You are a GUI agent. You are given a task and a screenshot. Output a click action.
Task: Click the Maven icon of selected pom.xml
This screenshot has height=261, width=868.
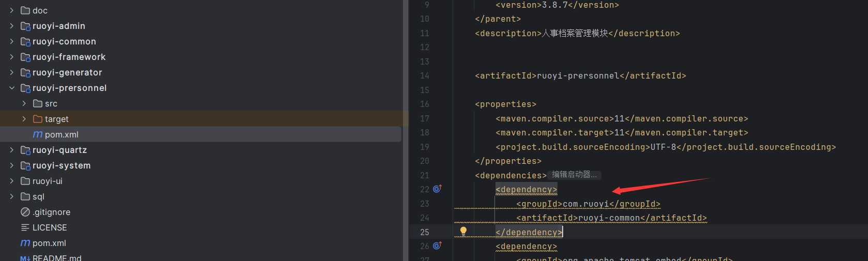[38, 134]
